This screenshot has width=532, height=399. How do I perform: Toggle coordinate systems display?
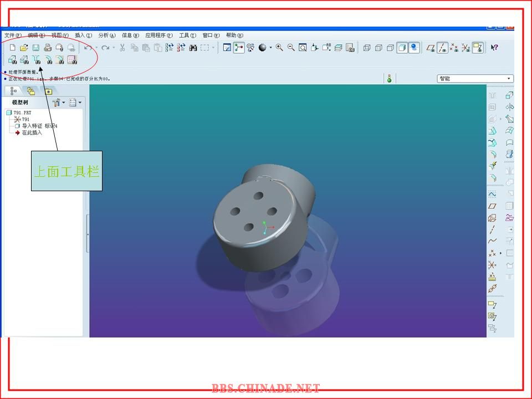(x=466, y=48)
